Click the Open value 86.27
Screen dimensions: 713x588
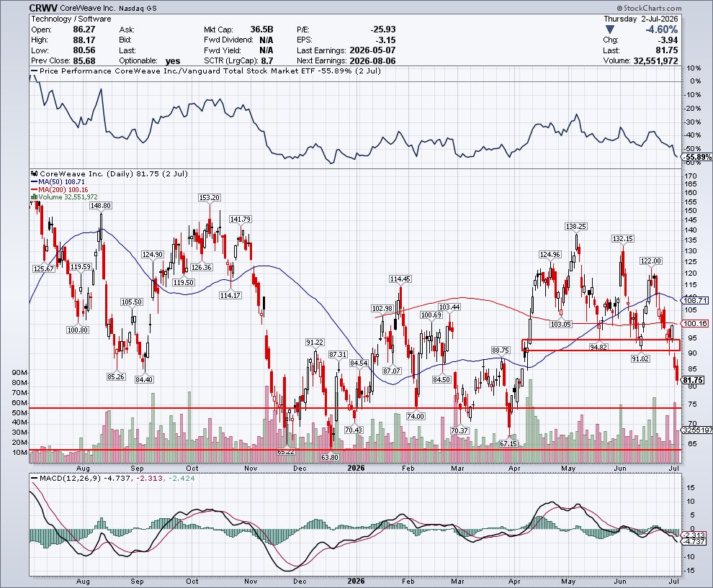[x=84, y=30]
